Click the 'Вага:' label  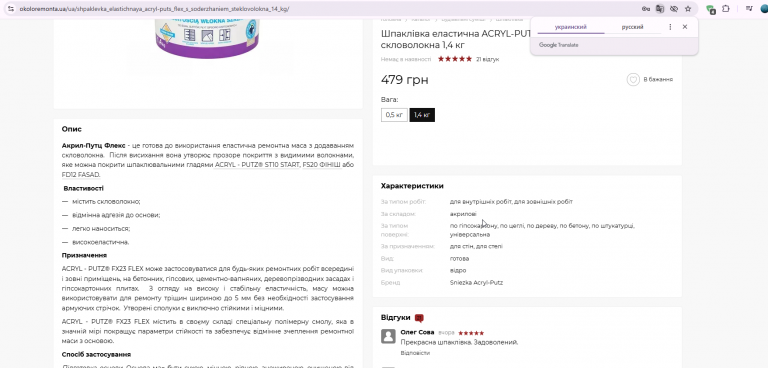pos(389,99)
